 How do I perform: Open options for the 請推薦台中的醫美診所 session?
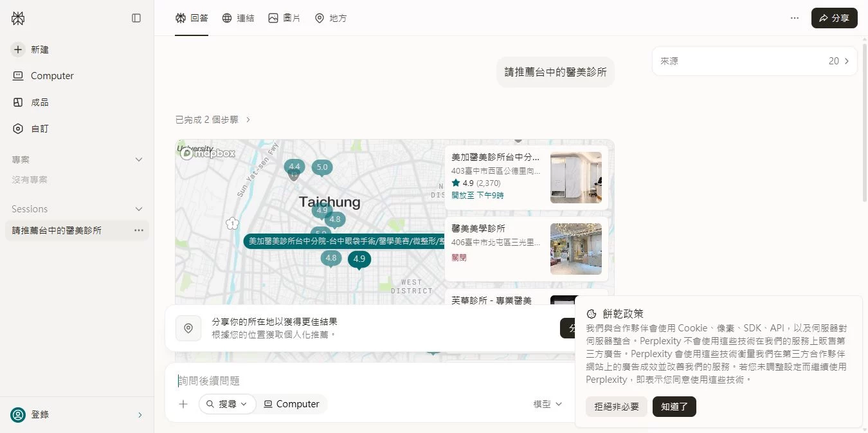click(139, 230)
